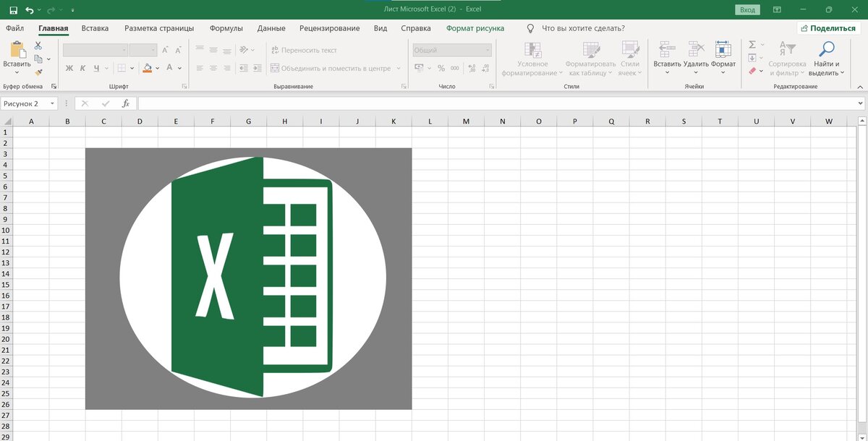This screenshot has height=441, width=868.
Task: Expand the font color dropdown arrow
Action: [180, 68]
